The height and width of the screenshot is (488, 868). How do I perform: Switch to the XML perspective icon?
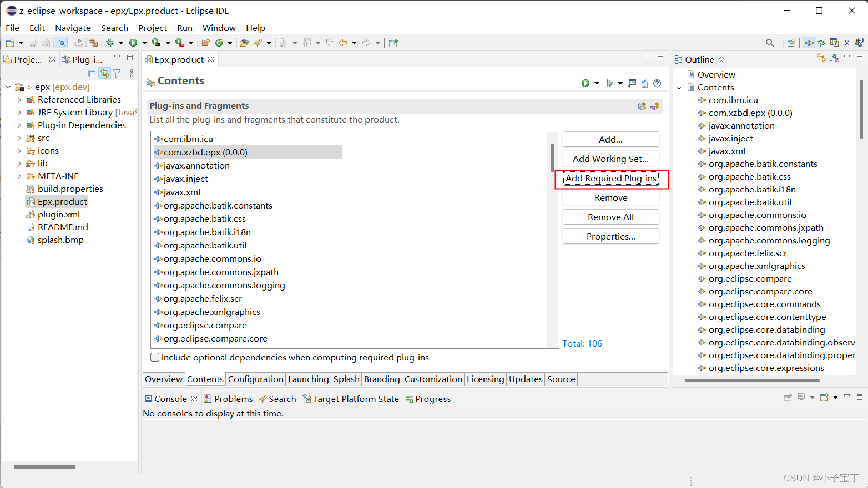click(x=847, y=43)
